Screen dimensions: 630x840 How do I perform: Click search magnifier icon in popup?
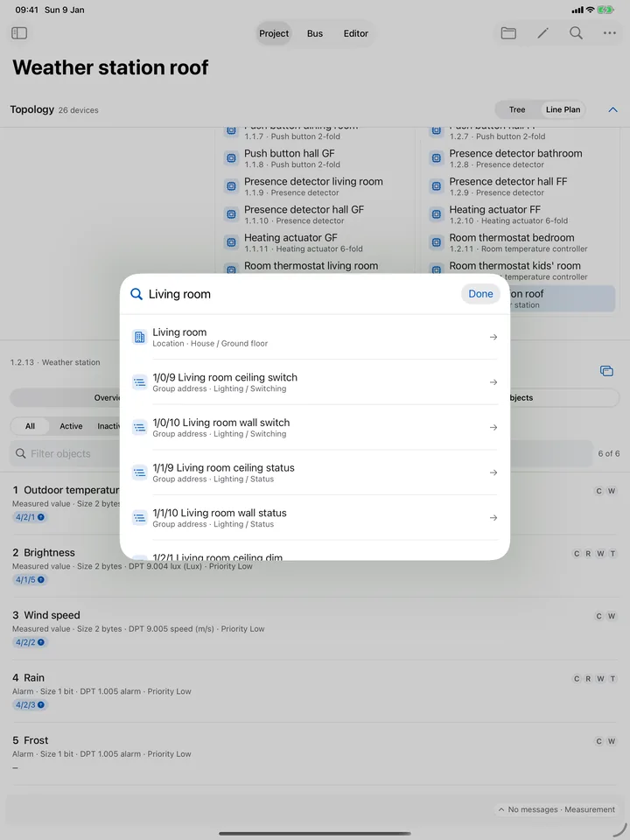point(136,294)
